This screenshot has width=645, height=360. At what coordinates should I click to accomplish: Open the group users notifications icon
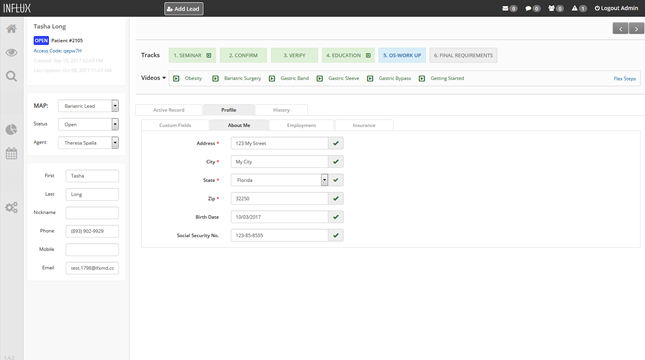click(551, 8)
